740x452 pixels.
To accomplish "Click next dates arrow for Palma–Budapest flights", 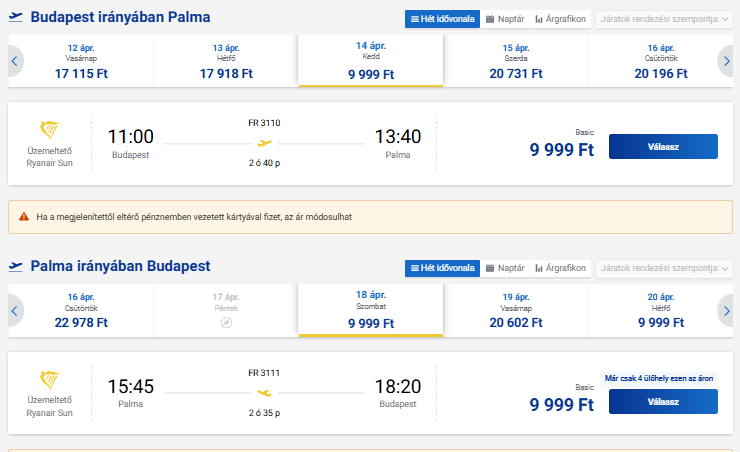I will coord(725,311).
